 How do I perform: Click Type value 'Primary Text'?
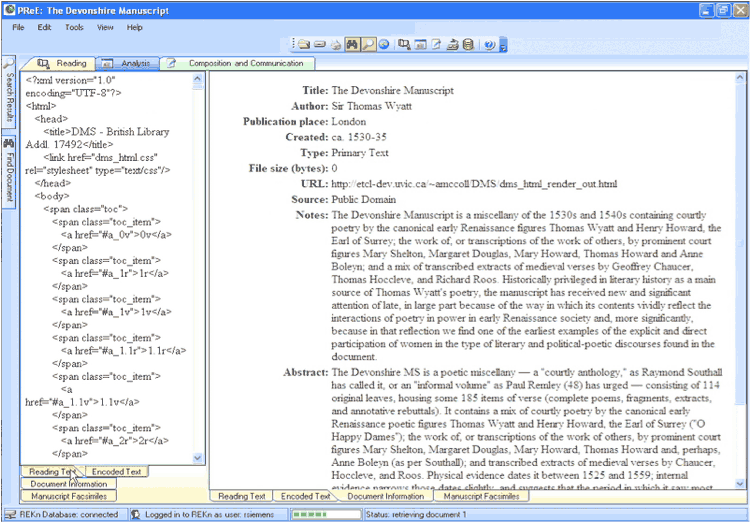(360, 153)
